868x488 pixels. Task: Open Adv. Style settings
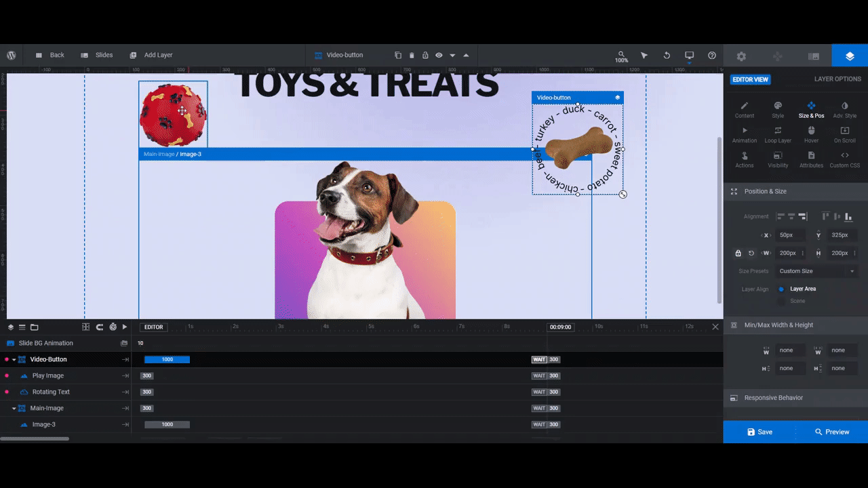click(844, 110)
